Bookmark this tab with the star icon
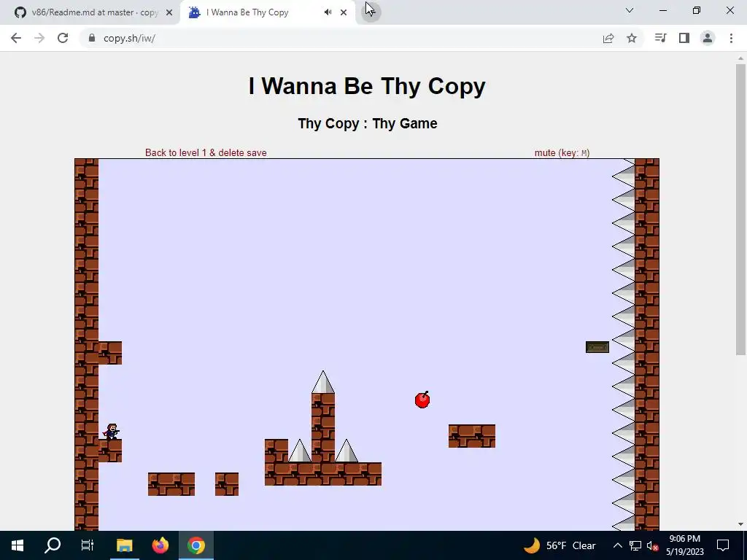 coord(632,38)
